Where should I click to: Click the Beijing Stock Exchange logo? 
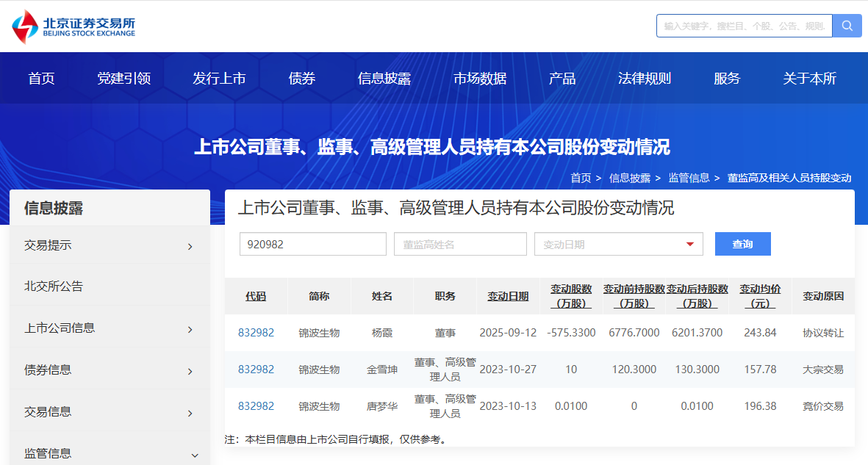73,26
